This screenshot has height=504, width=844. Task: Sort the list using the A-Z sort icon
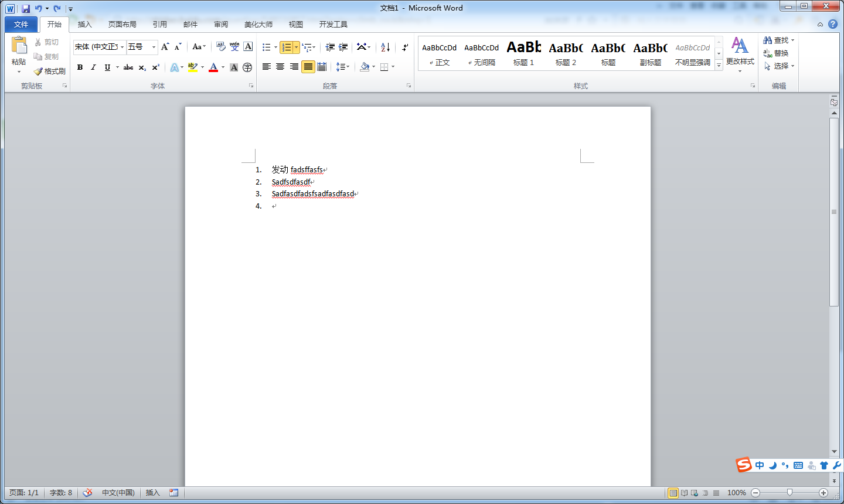(385, 47)
